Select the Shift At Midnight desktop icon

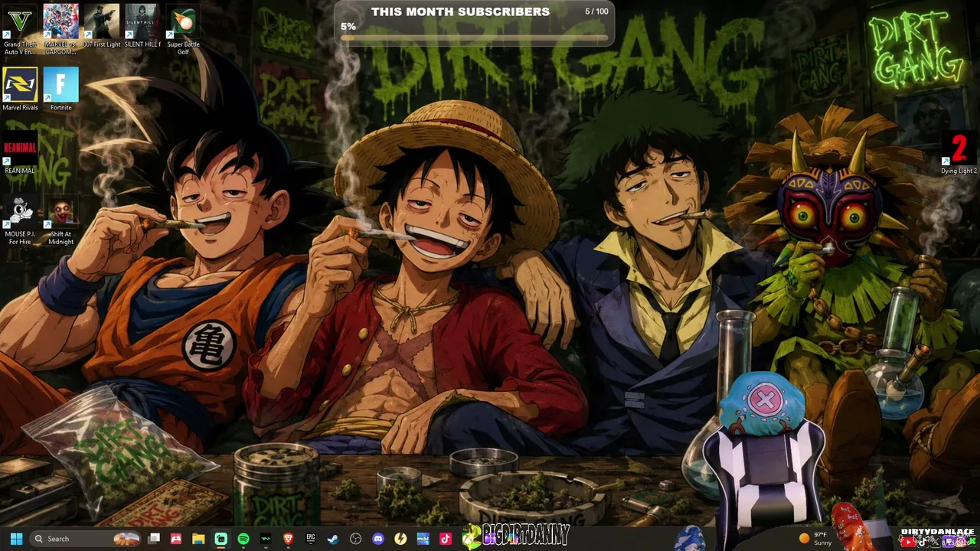[60, 220]
